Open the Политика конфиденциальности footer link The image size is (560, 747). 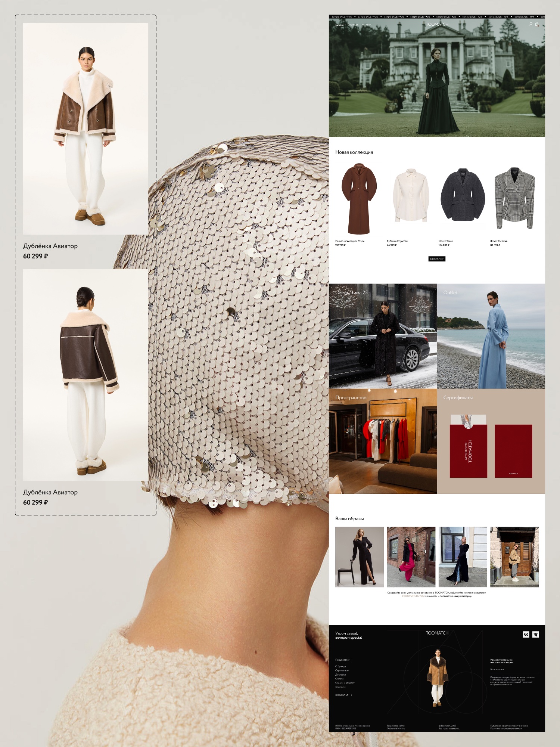506,728
